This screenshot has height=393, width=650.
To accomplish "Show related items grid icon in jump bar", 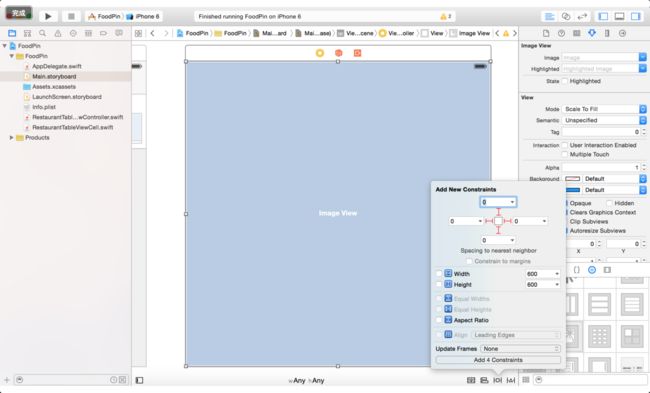I will point(138,33).
